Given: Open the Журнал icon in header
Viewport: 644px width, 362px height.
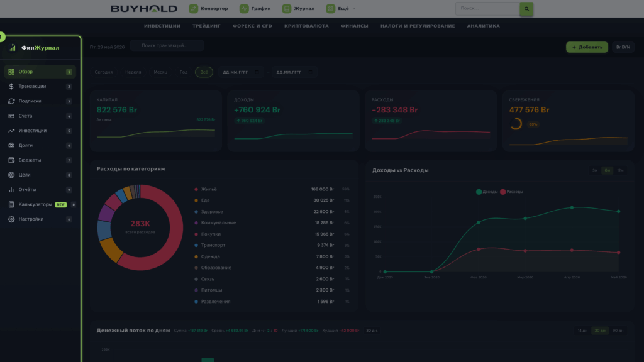Looking at the screenshot, I should click(287, 8).
